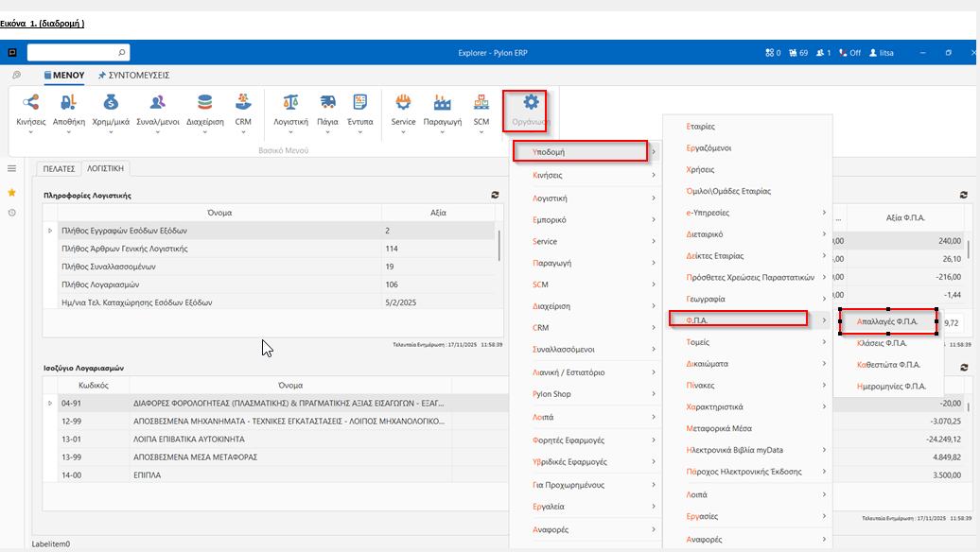The width and height of the screenshot is (980, 552).
Task: Select Απαλλαγές Φ.Π.Α. from the submenu
Action: 887,321
